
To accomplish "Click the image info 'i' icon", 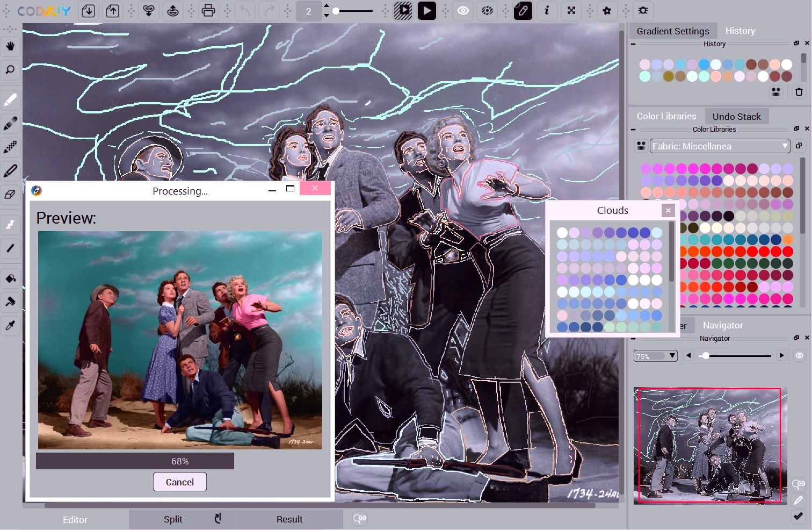I will [547, 11].
